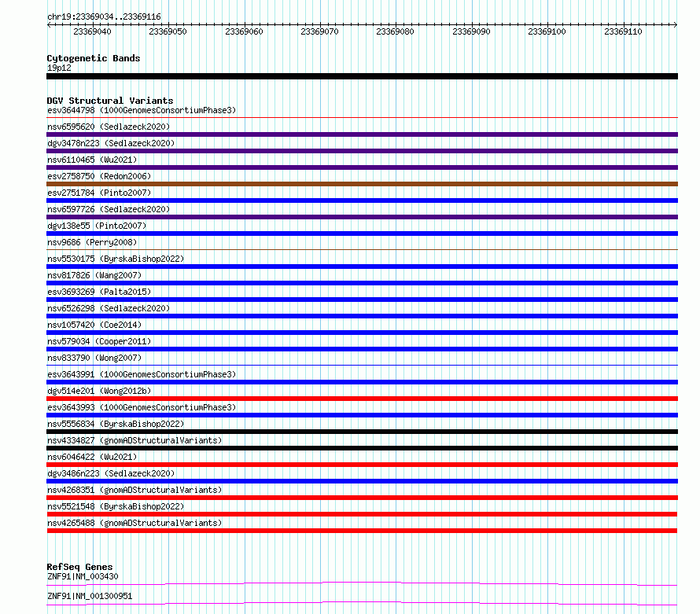Open nsv5556834 (ByrskaBishop2022) variant entry

[x=116, y=424]
